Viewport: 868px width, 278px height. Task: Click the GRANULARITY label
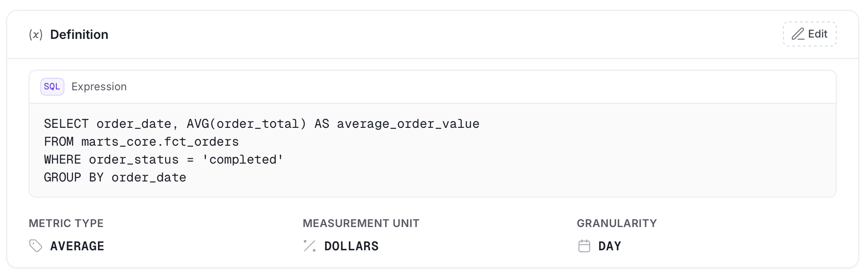tap(617, 223)
